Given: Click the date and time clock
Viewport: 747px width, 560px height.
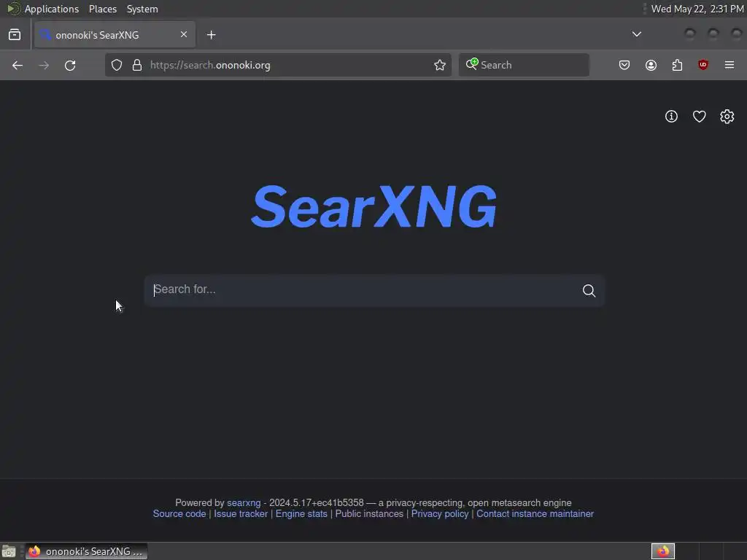Looking at the screenshot, I should pyautogui.click(x=697, y=9).
